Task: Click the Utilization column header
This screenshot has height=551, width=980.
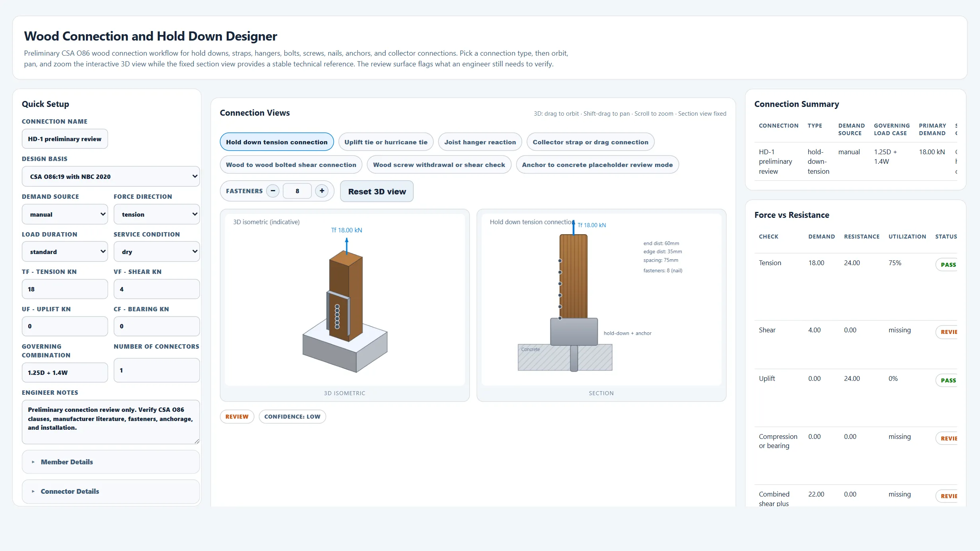Action: [x=907, y=237]
